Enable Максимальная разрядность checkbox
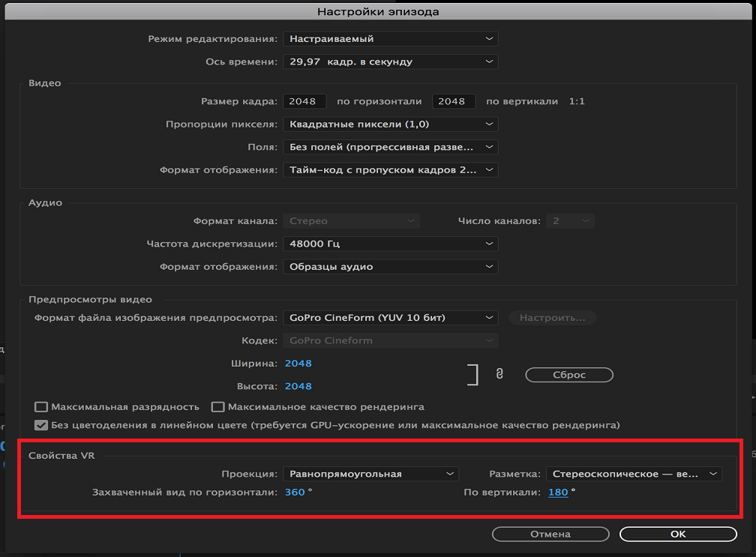Image resolution: width=756 pixels, height=557 pixels. pos(41,407)
